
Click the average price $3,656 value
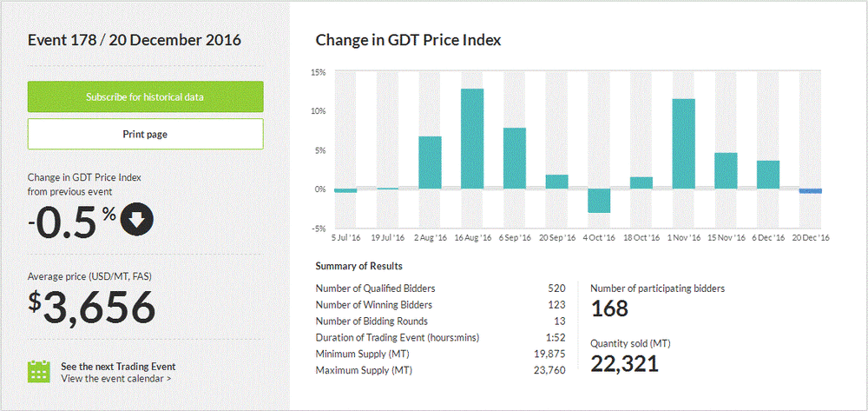point(92,308)
